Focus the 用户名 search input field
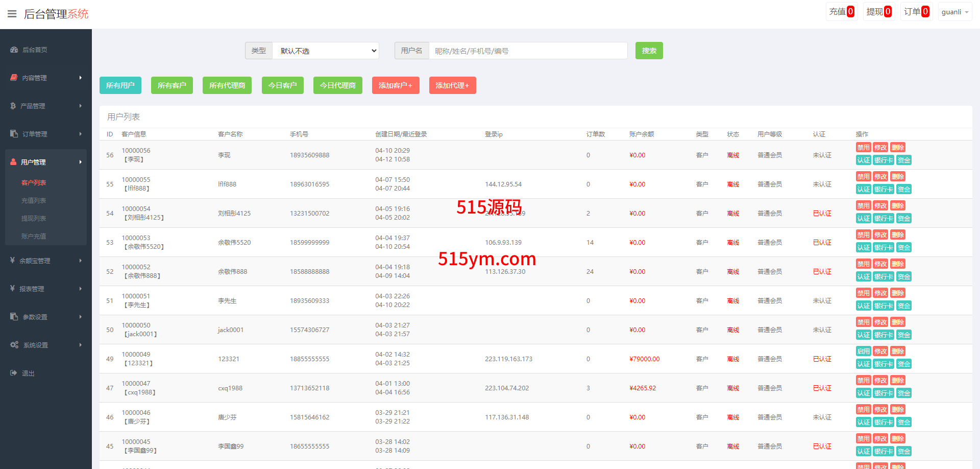 coord(528,51)
